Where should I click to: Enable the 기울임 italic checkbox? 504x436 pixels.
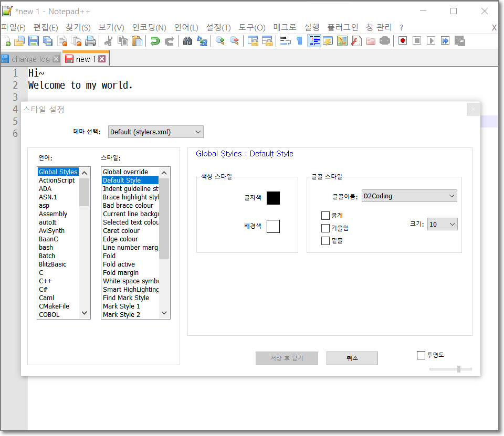click(x=325, y=228)
